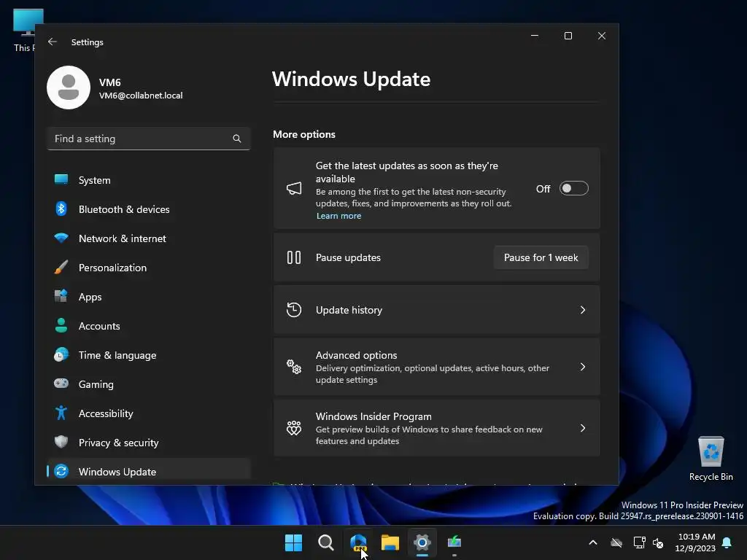Click Pause for 1 week button

click(541, 257)
